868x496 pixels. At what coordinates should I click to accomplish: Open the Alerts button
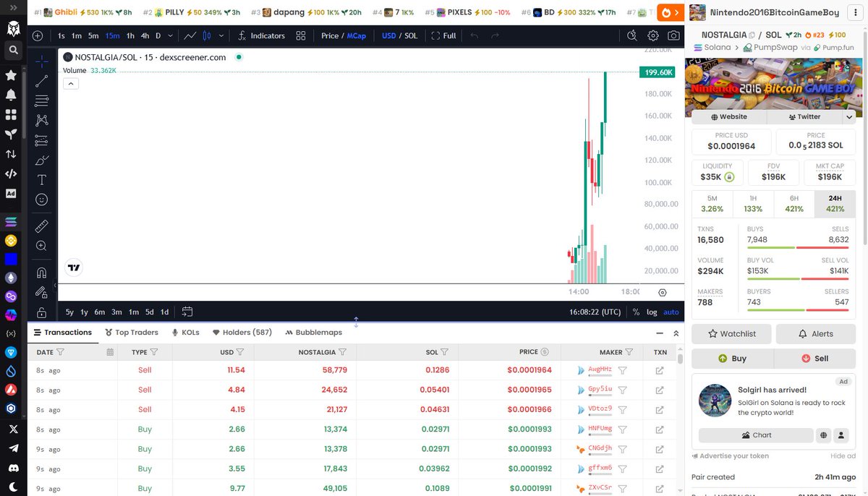point(816,334)
